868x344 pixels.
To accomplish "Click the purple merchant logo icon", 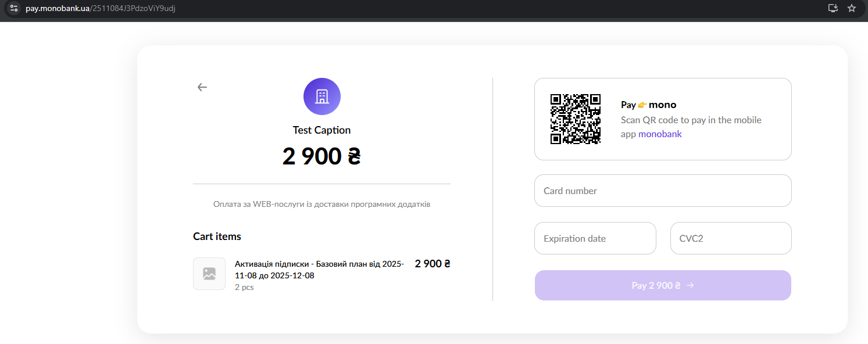I will coord(322,96).
